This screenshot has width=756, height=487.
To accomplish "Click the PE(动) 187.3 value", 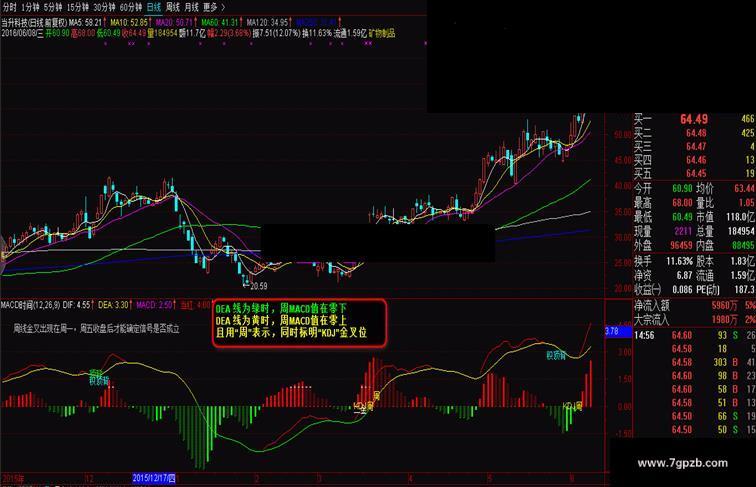I will 726,290.
